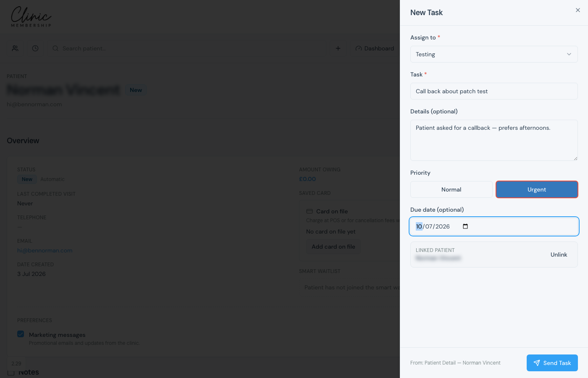588x378 pixels.
Task: Click the Notes heading
Action: (29, 372)
